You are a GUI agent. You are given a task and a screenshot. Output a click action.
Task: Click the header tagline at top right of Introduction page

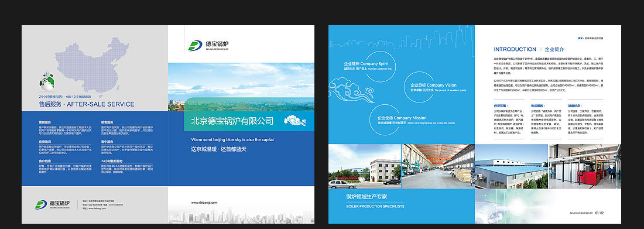pyautogui.click(x=590, y=38)
